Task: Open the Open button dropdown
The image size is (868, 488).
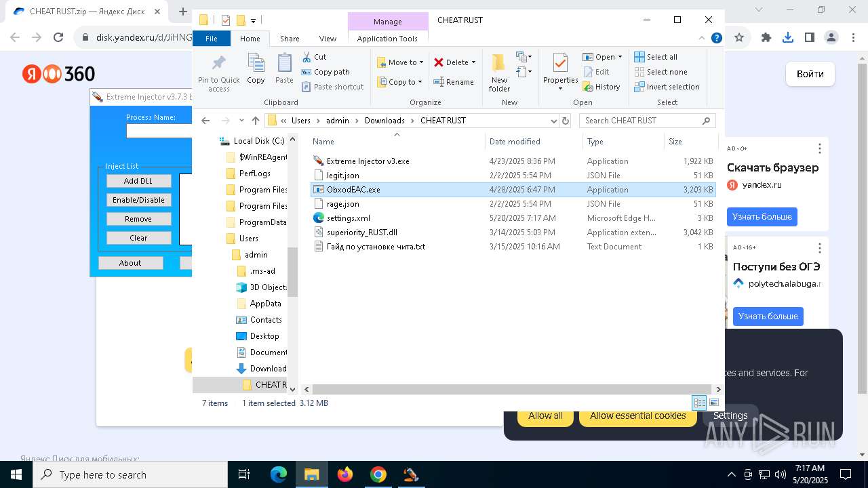Action: 620,57
